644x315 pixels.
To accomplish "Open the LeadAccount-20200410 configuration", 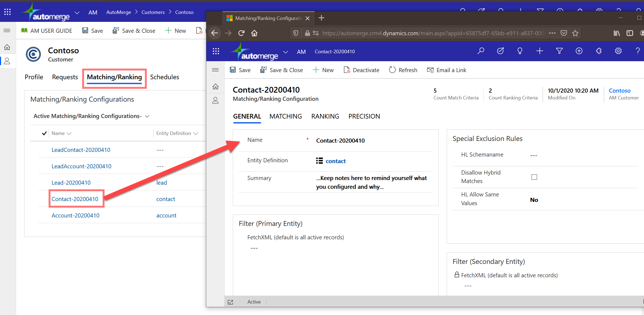I will [81, 166].
